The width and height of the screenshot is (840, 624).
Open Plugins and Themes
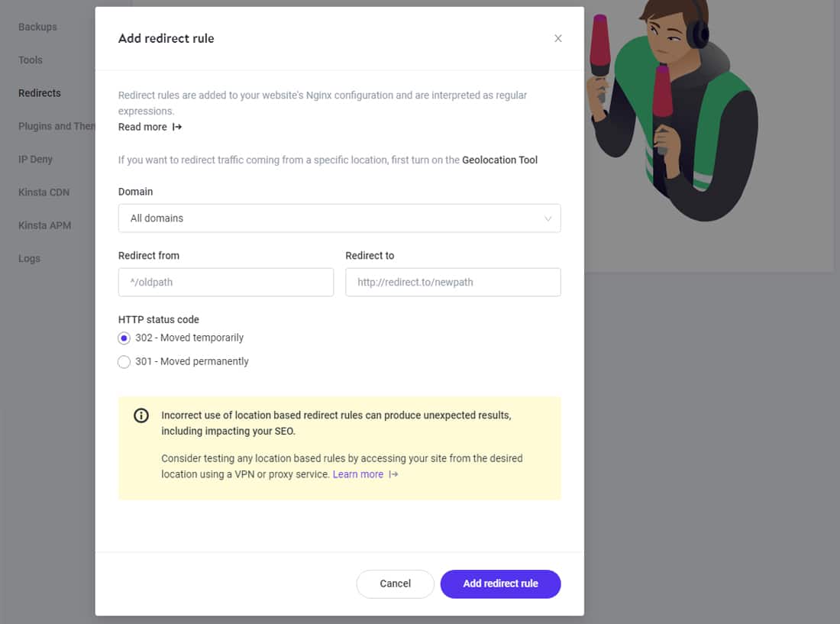tap(53, 126)
